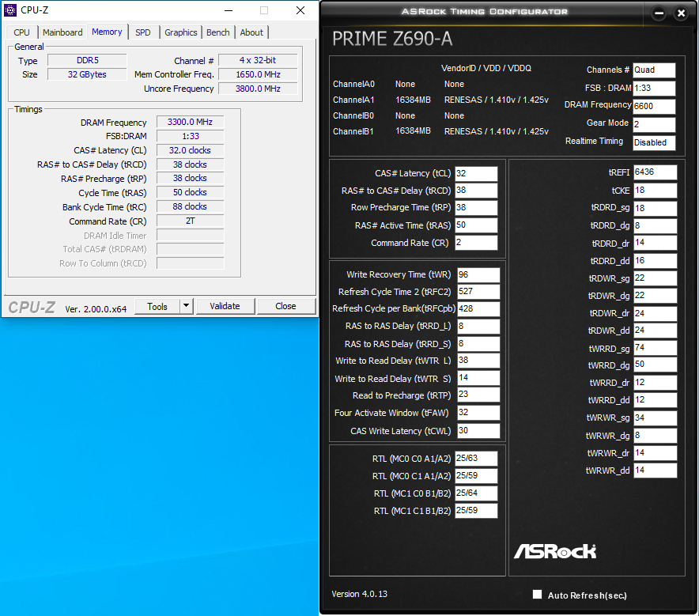699x616 pixels.
Task: Open the Mainboard tab
Action: coord(62,32)
